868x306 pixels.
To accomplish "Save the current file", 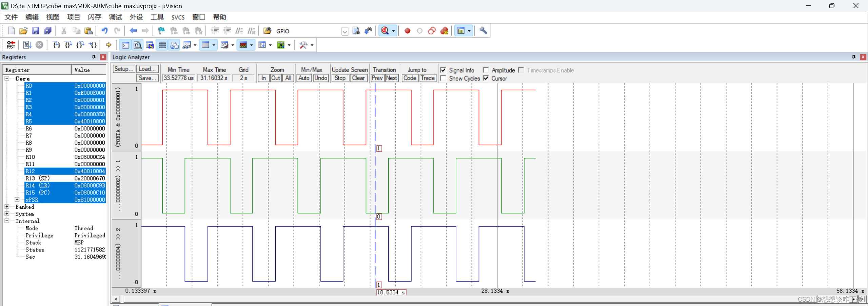I will (36, 31).
